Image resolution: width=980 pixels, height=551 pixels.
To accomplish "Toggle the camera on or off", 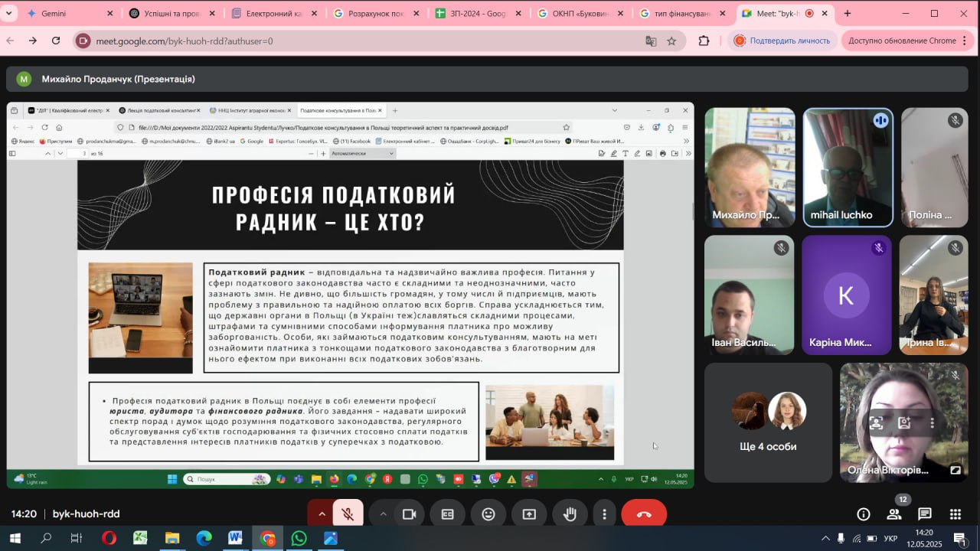I will click(x=410, y=514).
